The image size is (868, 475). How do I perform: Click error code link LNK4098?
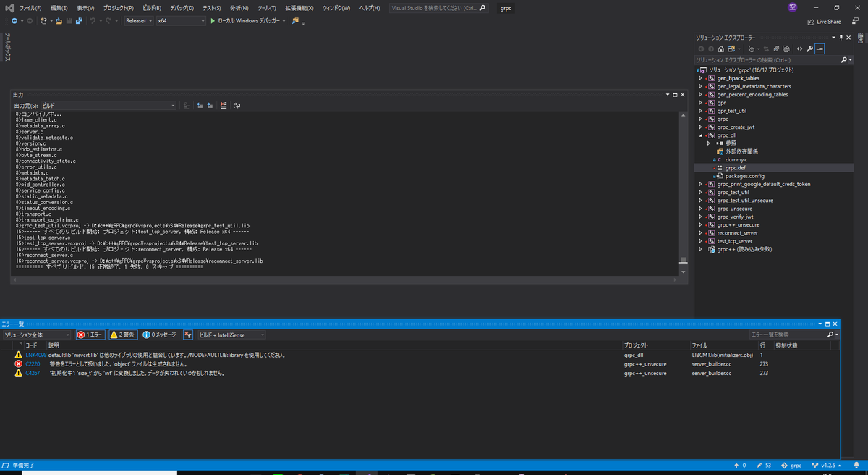click(x=35, y=355)
